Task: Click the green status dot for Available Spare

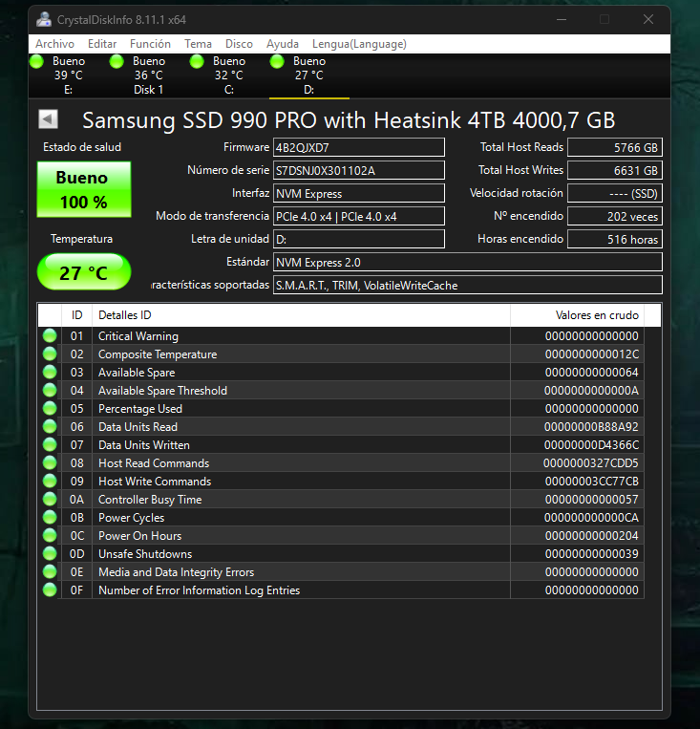Action: pos(50,372)
